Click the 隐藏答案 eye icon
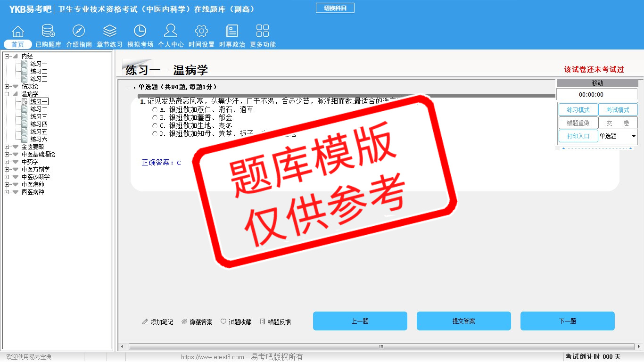 (x=184, y=322)
